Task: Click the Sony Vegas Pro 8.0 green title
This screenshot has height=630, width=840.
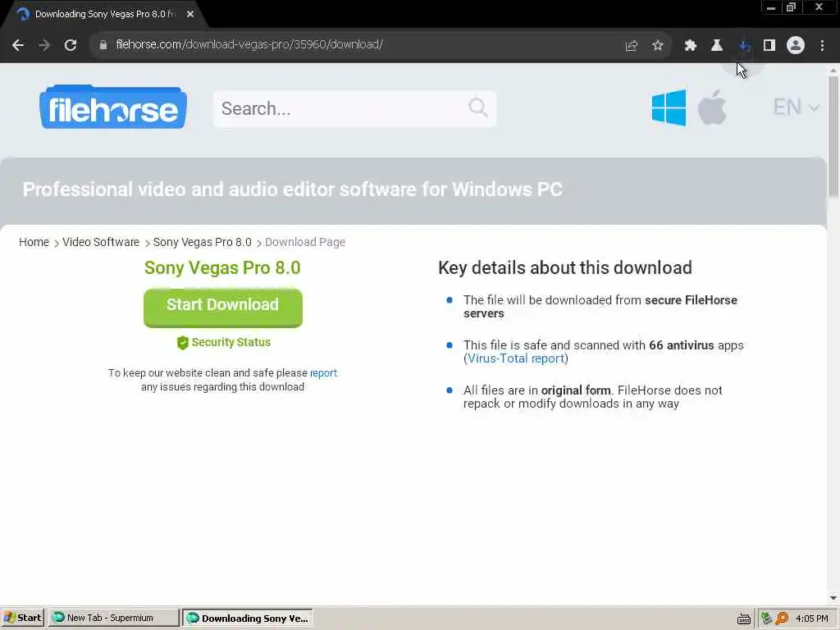Action: pos(222,268)
